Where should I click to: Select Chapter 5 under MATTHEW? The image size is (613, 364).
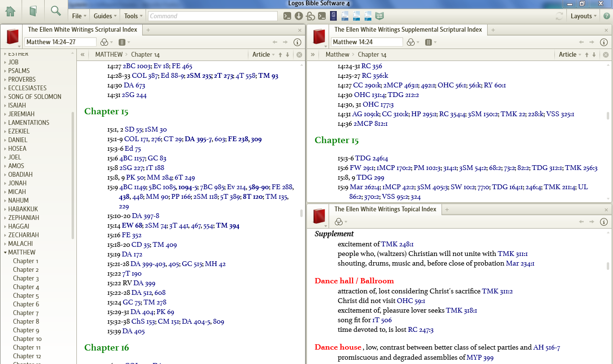coord(26,295)
